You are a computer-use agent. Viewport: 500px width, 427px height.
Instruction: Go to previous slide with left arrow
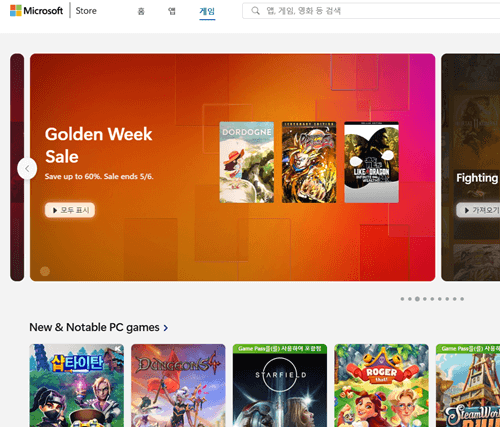(27, 169)
